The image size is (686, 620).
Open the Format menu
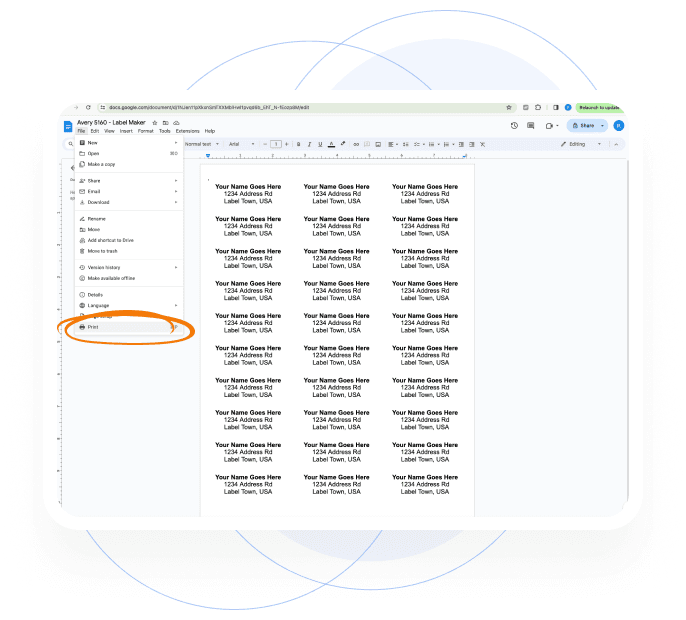(146, 131)
